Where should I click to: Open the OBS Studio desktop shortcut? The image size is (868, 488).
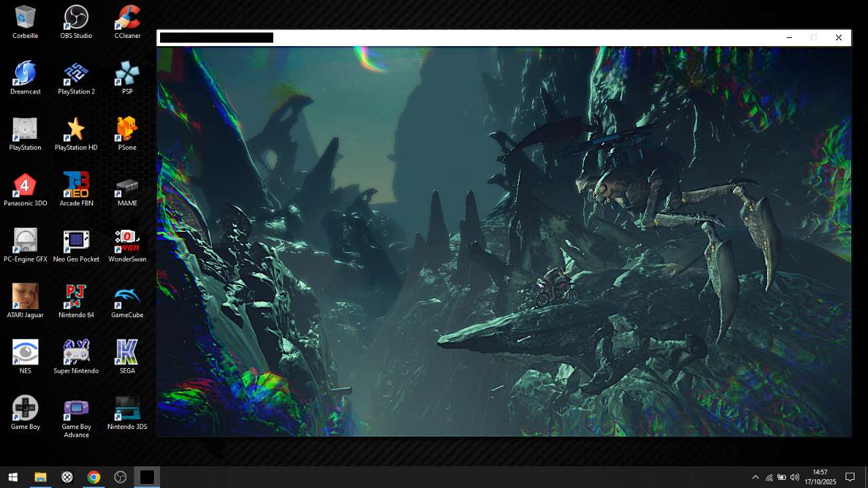click(76, 18)
